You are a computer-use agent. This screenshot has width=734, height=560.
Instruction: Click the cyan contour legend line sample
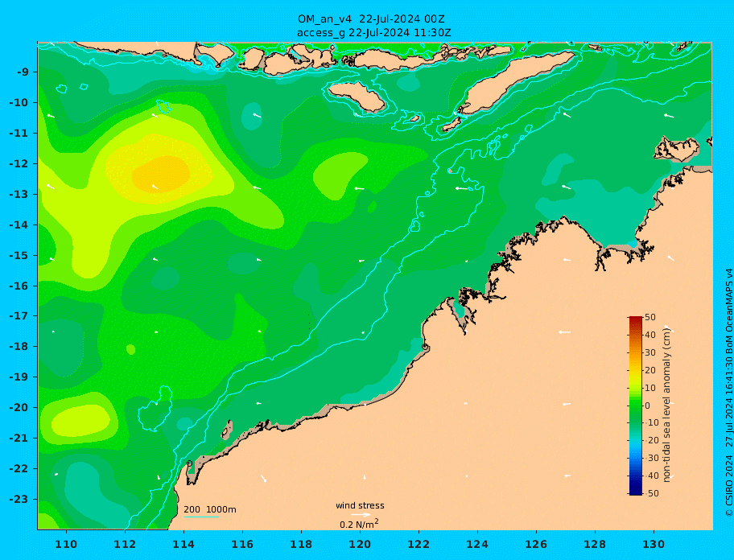[x=201, y=517]
